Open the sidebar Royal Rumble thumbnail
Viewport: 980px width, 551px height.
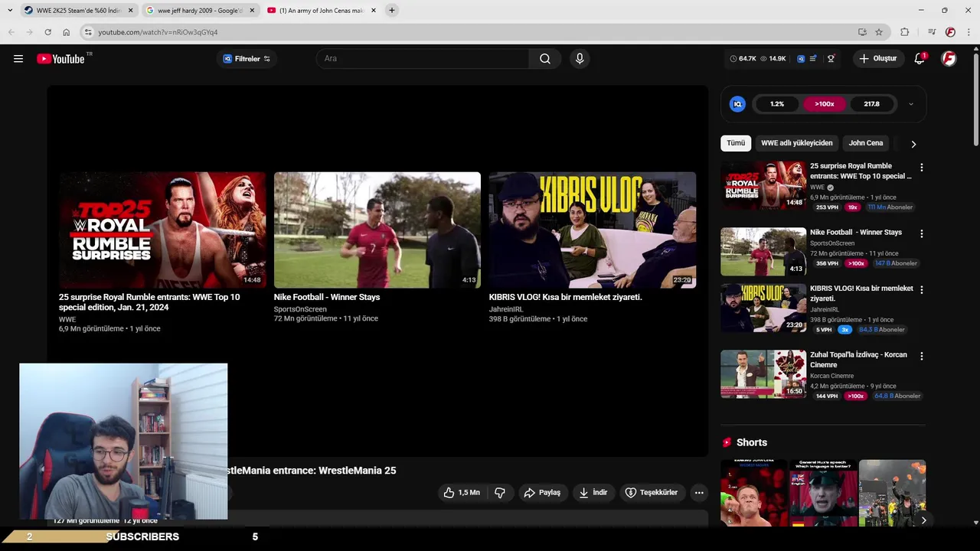click(x=763, y=185)
